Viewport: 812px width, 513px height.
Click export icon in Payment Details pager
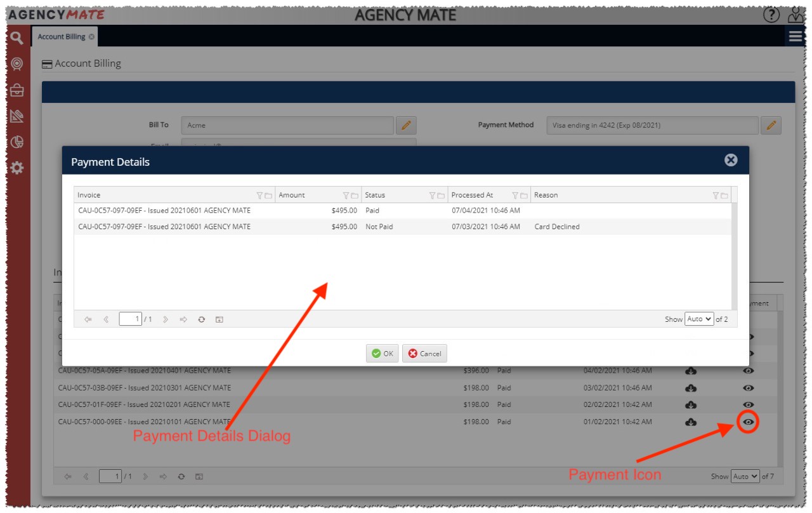coord(219,319)
